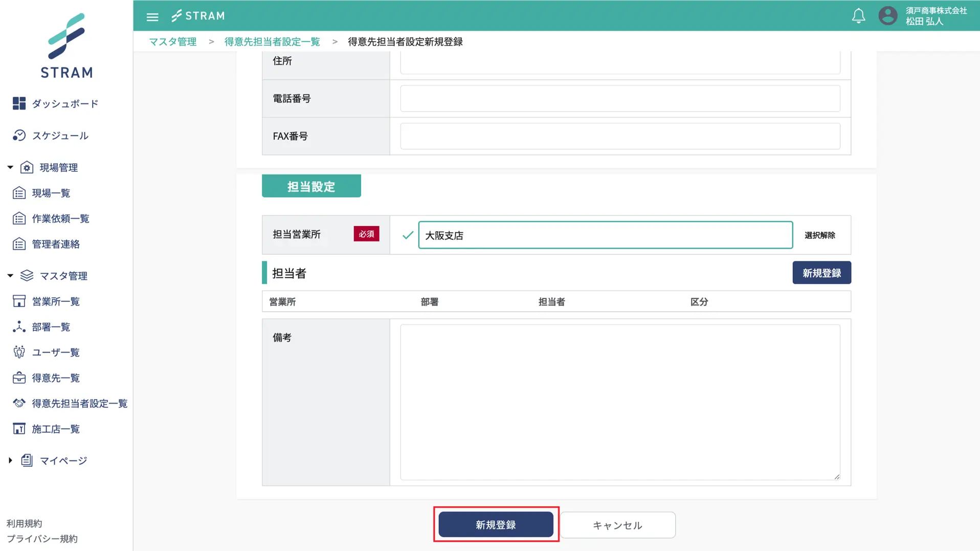Open the user account avatar icon
Image resolution: width=980 pixels, height=551 pixels.
(887, 16)
